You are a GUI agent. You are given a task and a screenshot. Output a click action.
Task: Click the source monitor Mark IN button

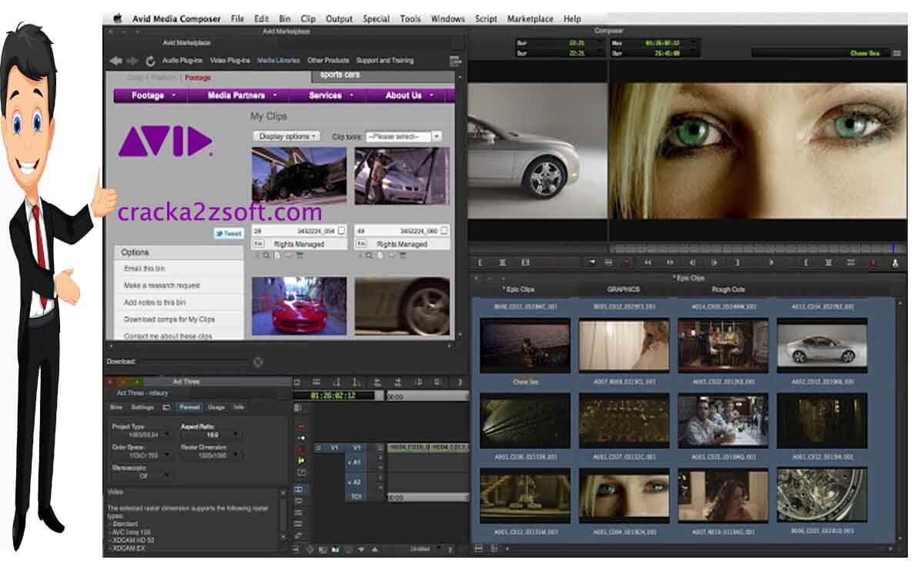[480, 263]
